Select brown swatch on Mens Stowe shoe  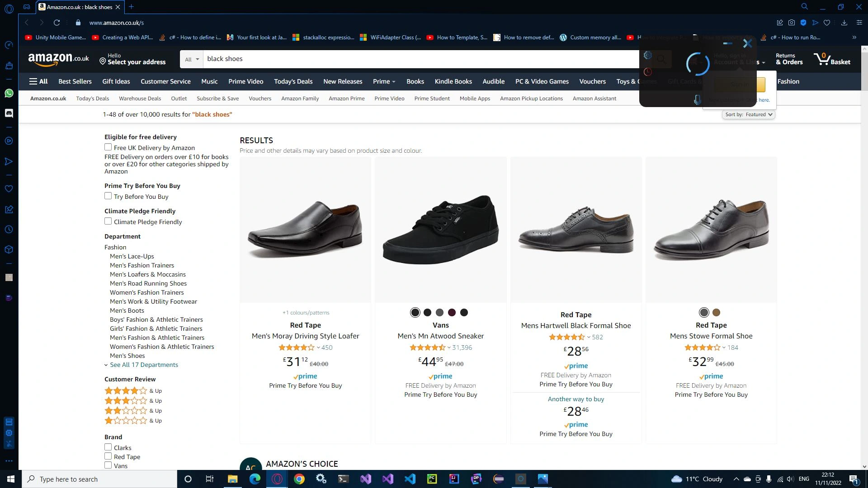point(716,313)
